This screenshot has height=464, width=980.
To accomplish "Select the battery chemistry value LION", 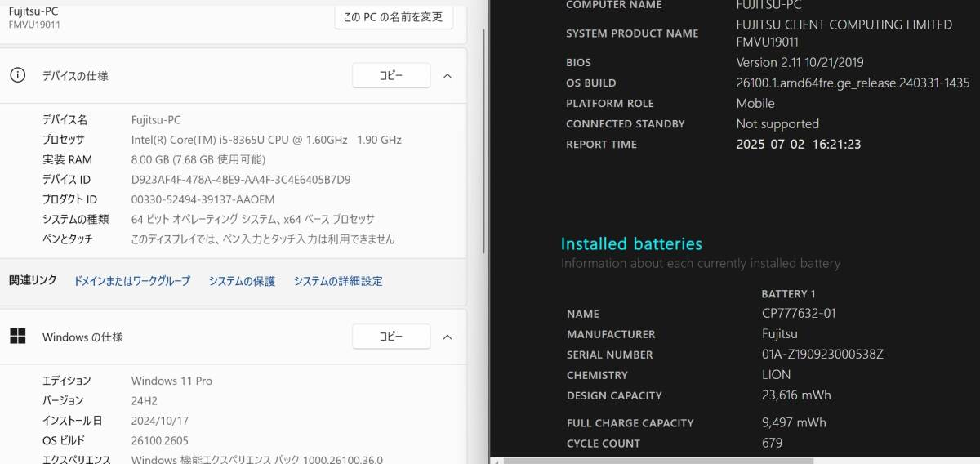I will click(x=776, y=374).
